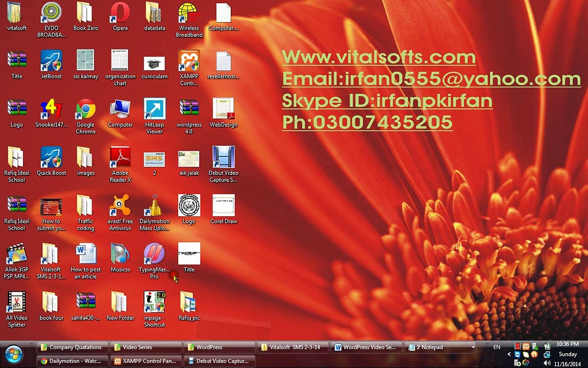Viewport: 588px width, 368px height.
Task: Select the images folder
Action: [x=86, y=162]
